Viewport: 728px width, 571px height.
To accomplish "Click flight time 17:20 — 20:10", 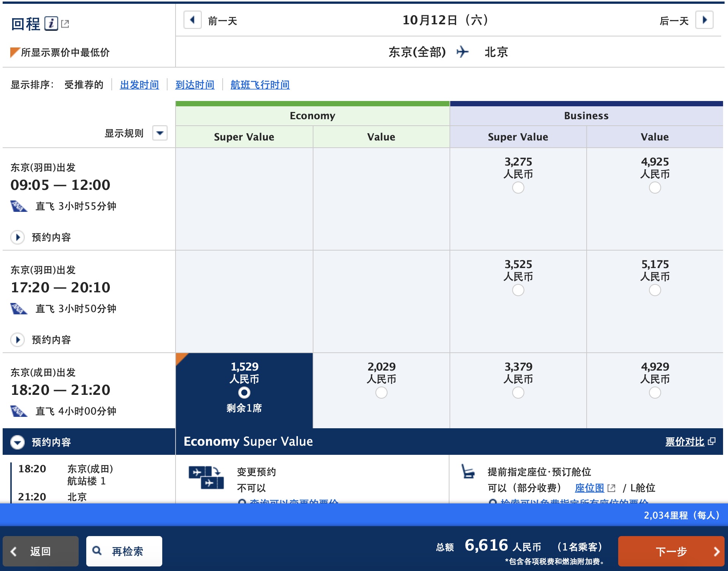I will pos(60,287).
